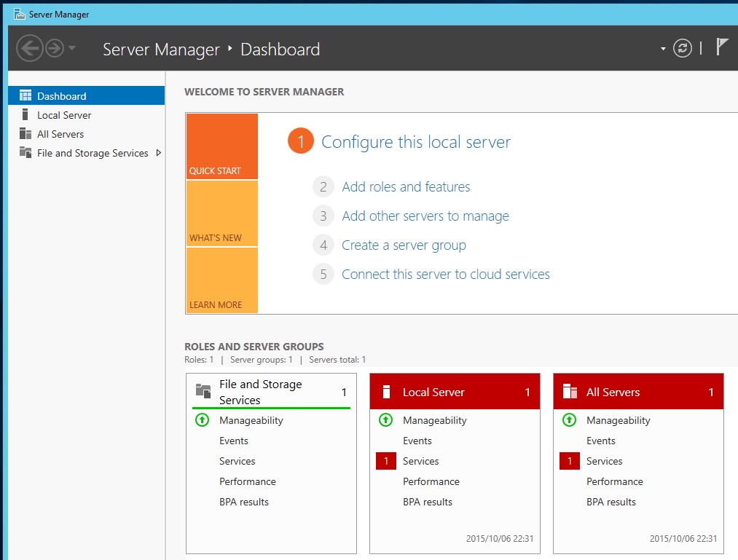Viewport: 738px width, 560px height.
Task: Open Performance in Local Server tile
Action: [431, 481]
